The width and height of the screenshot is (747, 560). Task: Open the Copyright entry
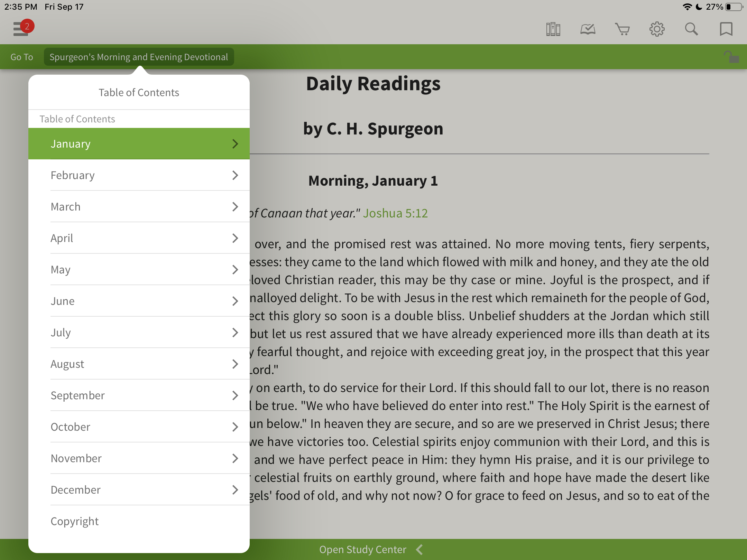click(139, 521)
